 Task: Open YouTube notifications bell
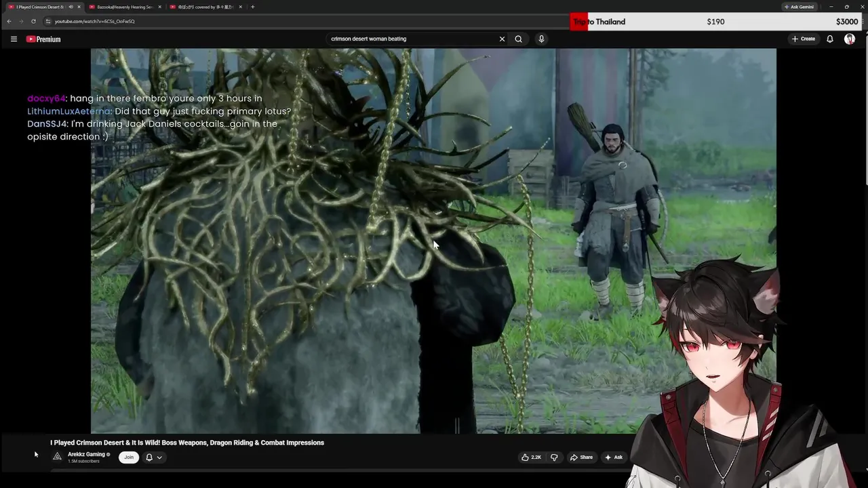[x=829, y=39]
